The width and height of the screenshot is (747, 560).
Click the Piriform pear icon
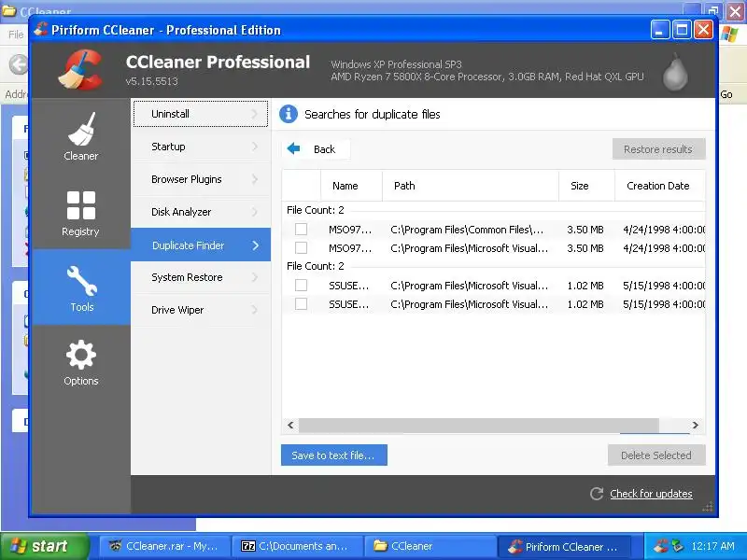click(675, 72)
